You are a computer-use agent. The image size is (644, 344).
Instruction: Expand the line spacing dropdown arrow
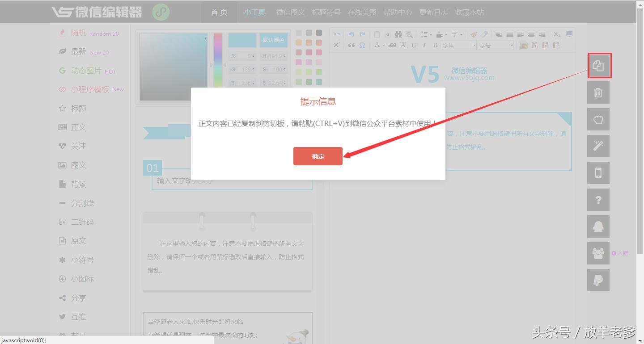point(431,34)
